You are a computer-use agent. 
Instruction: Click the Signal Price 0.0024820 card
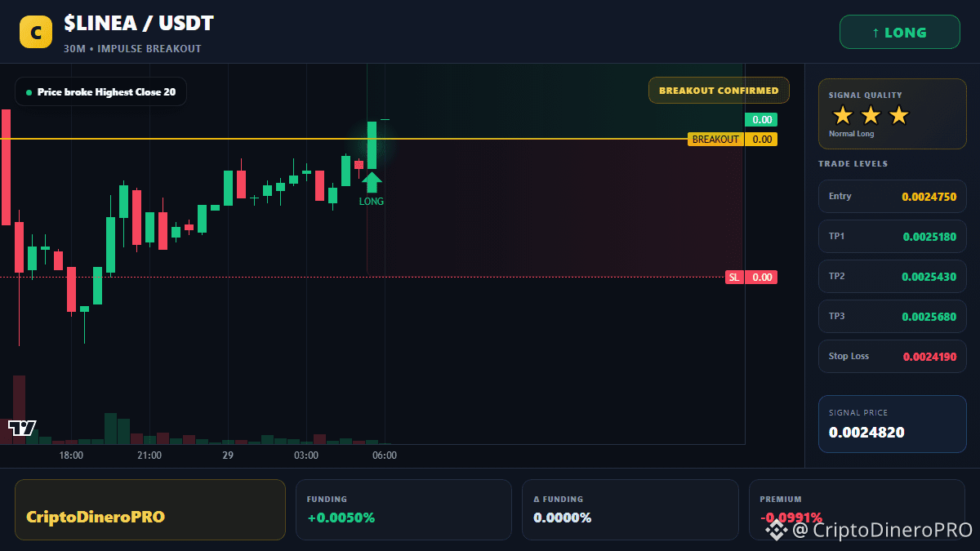tap(892, 424)
